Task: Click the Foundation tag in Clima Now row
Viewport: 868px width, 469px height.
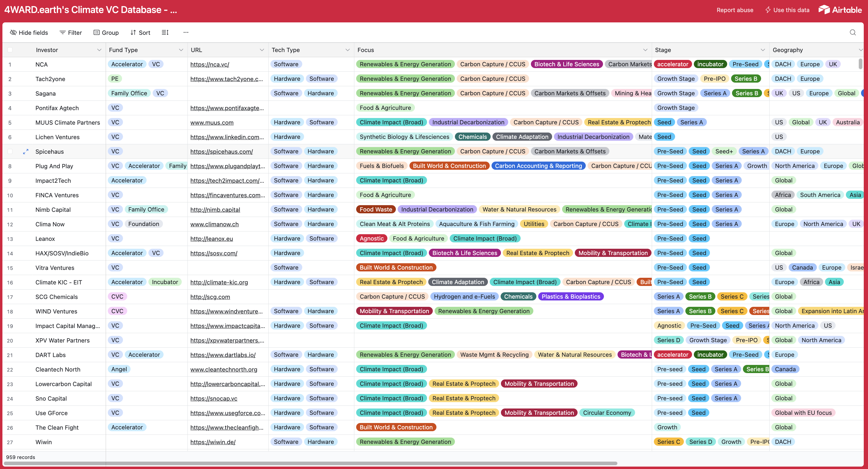Action: (144, 224)
